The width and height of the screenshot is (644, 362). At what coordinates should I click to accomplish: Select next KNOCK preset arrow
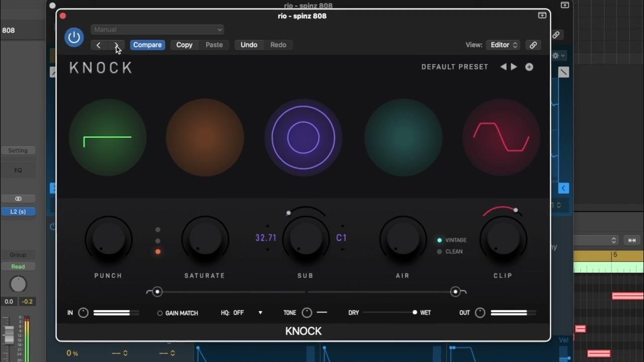coord(514,67)
